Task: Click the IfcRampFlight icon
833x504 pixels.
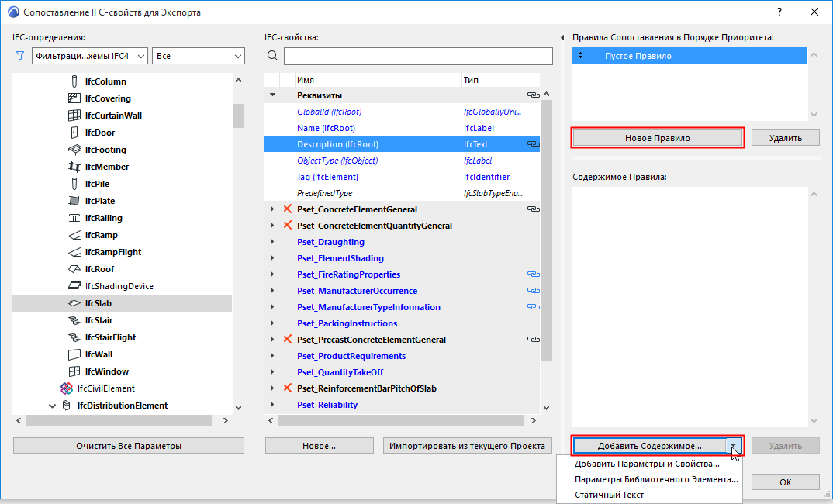Action: pyautogui.click(x=74, y=252)
